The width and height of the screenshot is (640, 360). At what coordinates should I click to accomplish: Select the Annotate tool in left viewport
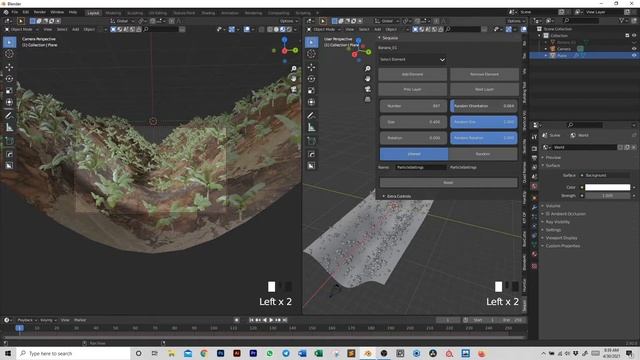[x=9, y=116]
